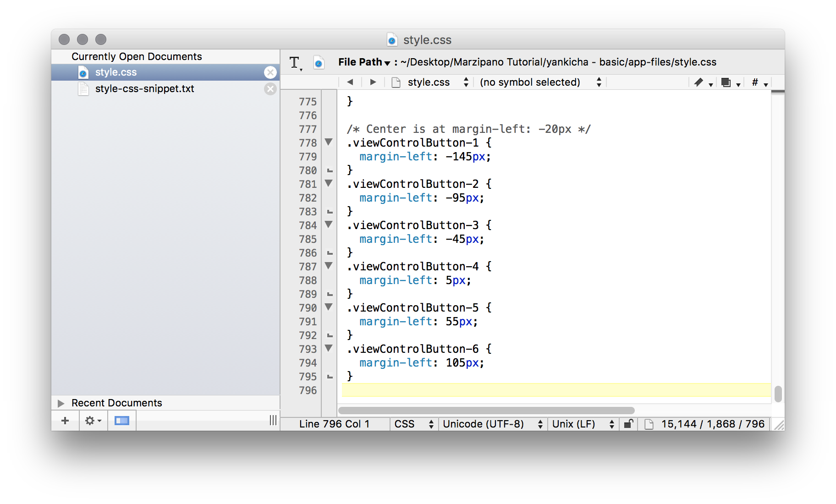Click line number 788 in the gutter
Screen dimensions: 836x504
308,280
